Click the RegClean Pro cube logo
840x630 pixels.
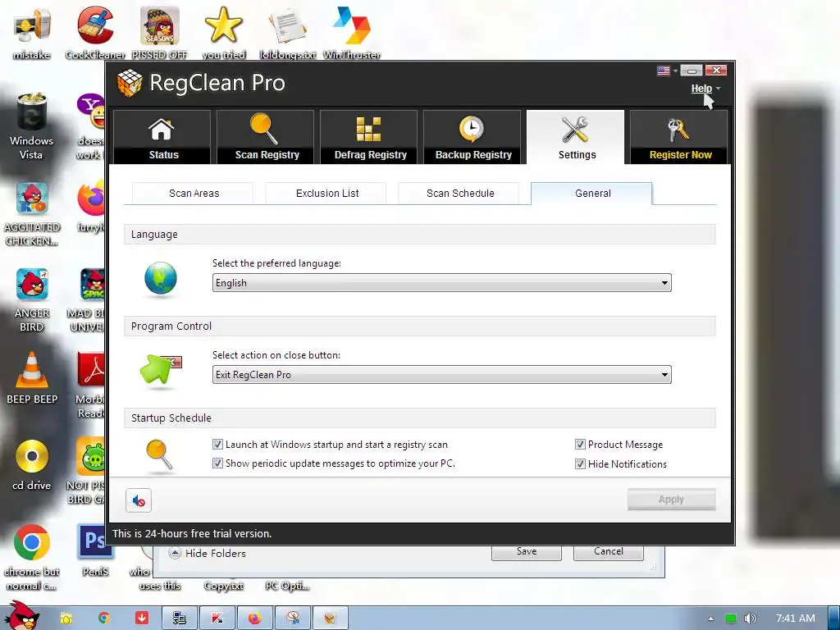coord(130,83)
